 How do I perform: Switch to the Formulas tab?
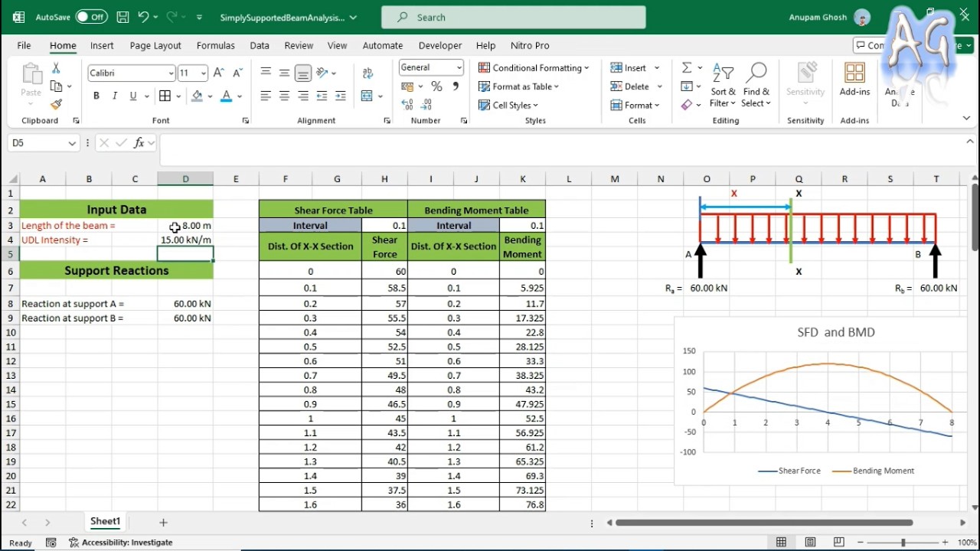tap(216, 45)
